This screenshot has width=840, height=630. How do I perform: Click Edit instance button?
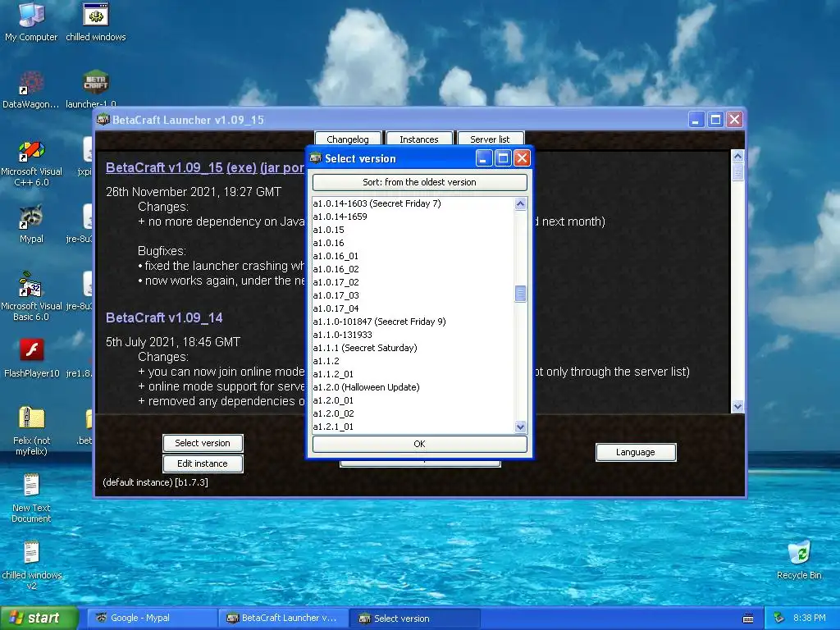tap(203, 463)
